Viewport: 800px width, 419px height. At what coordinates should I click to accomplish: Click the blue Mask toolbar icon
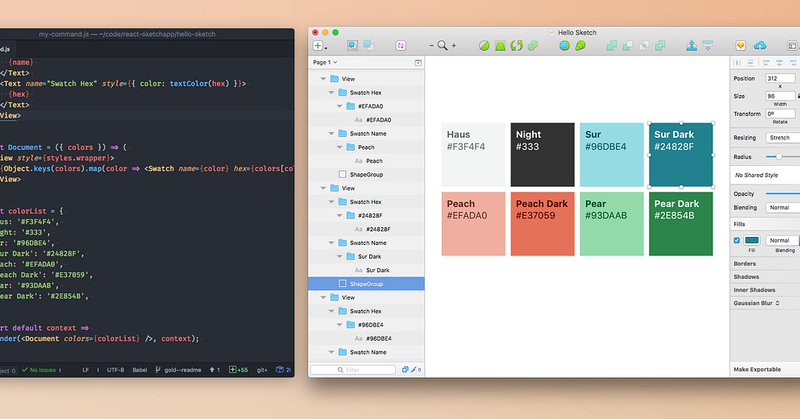pos(564,46)
